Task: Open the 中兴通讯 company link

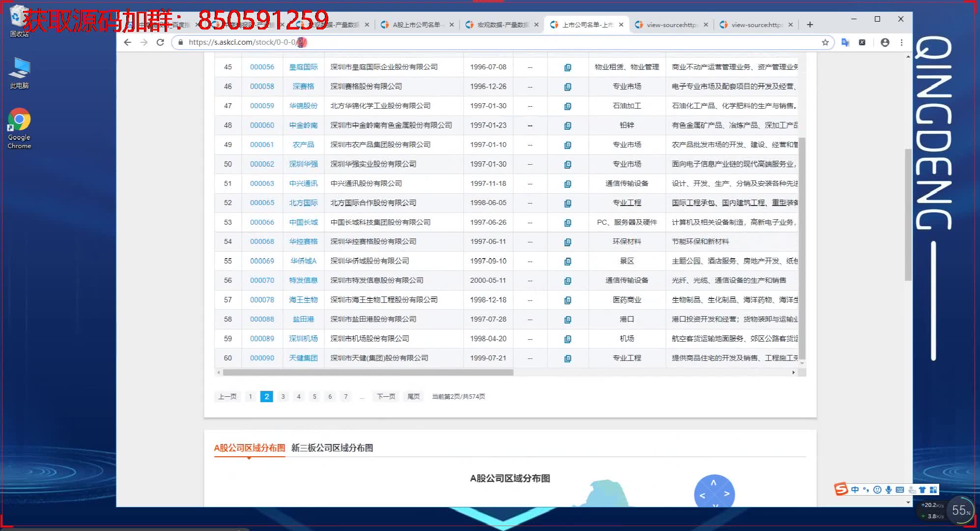Action: coord(303,183)
